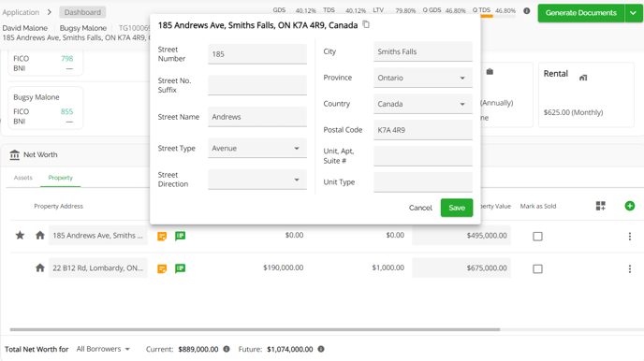Copy the address with the clipboard icon

click(x=366, y=24)
